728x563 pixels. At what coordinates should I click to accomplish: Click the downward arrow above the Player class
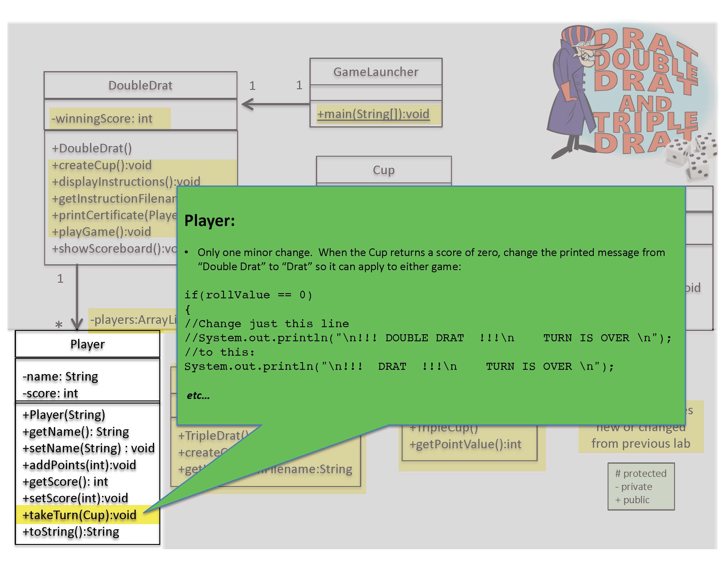click(x=77, y=300)
